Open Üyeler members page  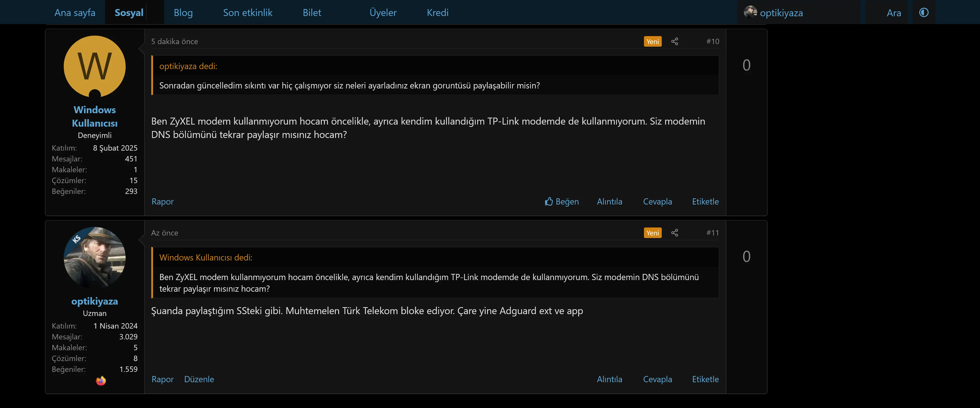coord(383,13)
